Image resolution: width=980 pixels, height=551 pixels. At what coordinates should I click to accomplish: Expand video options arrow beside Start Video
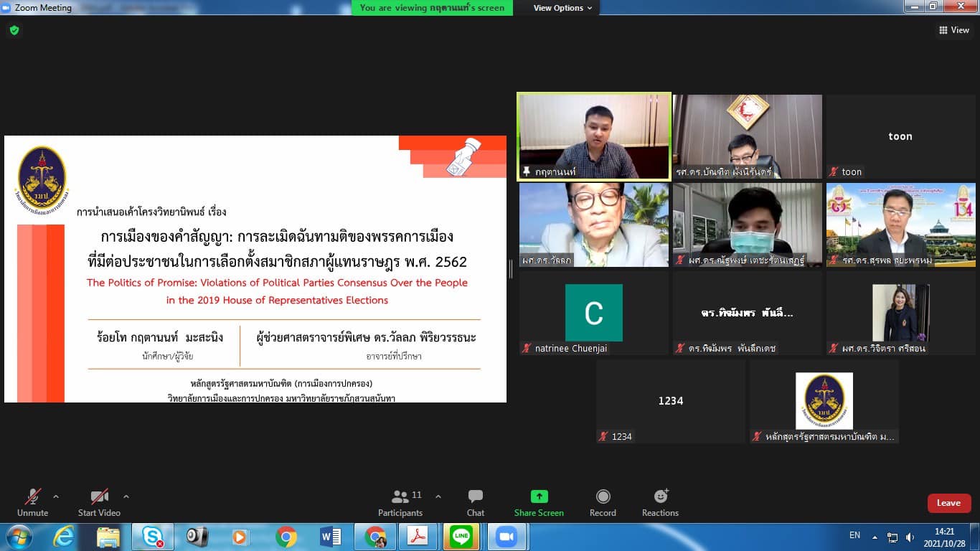(126, 496)
